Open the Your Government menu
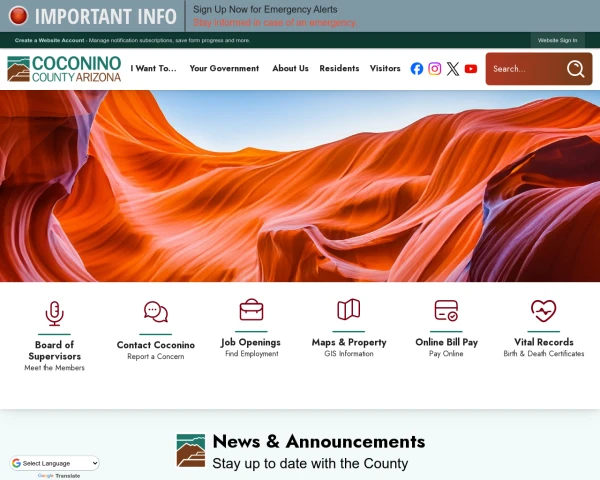 (x=224, y=68)
